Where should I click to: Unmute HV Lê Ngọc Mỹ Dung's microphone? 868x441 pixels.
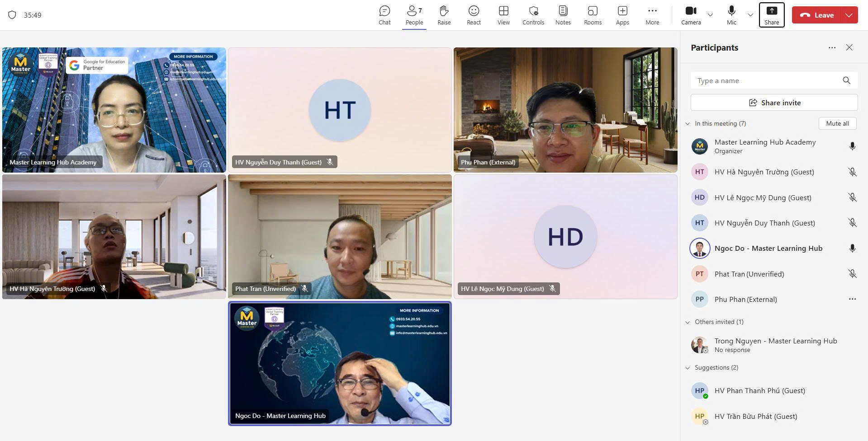(x=852, y=197)
